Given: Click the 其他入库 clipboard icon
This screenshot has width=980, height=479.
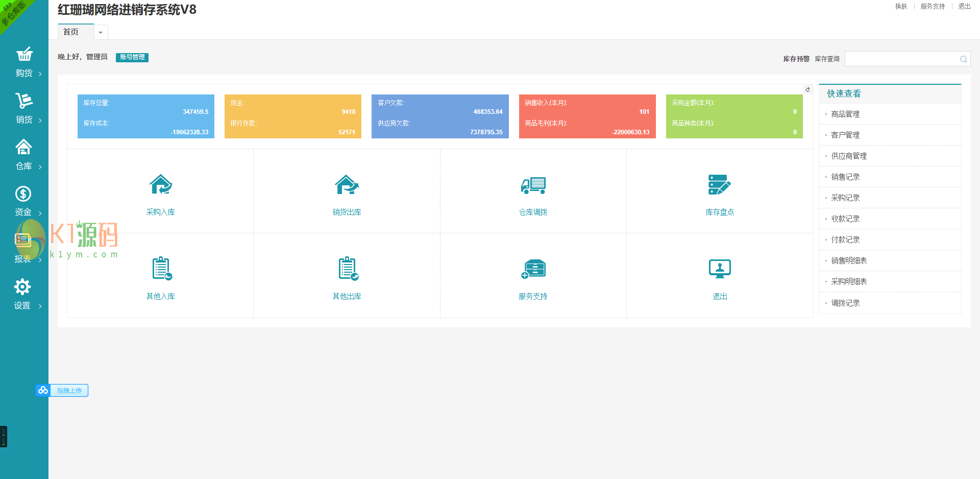Looking at the screenshot, I should [162, 268].
